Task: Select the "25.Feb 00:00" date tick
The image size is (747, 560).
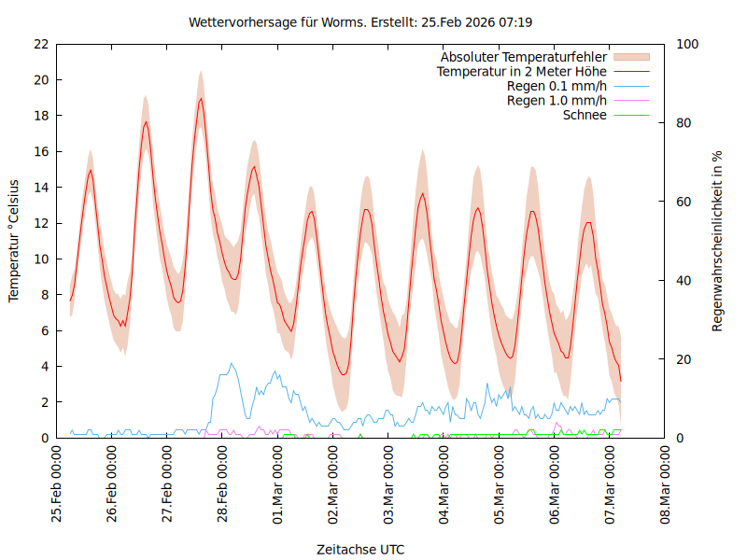Action: (x=58, y=485)
